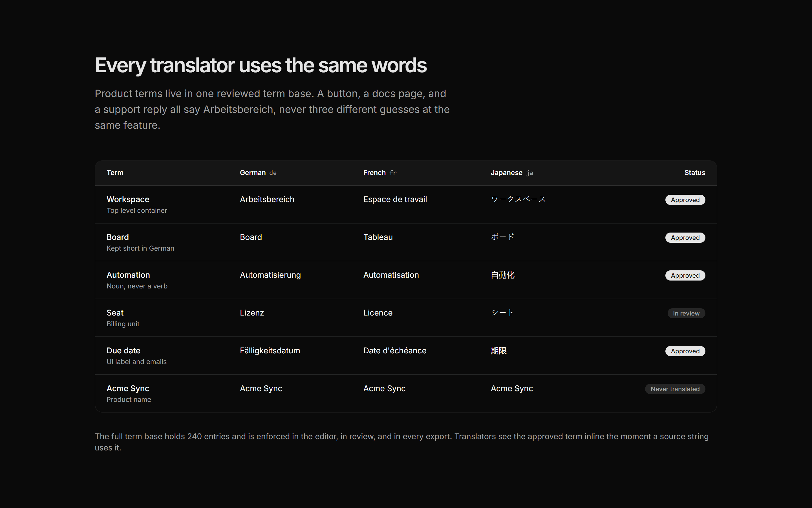Click the 'Noun, never a verb' note
Screen dimensions: 812x508
click(x=137, y=286)
